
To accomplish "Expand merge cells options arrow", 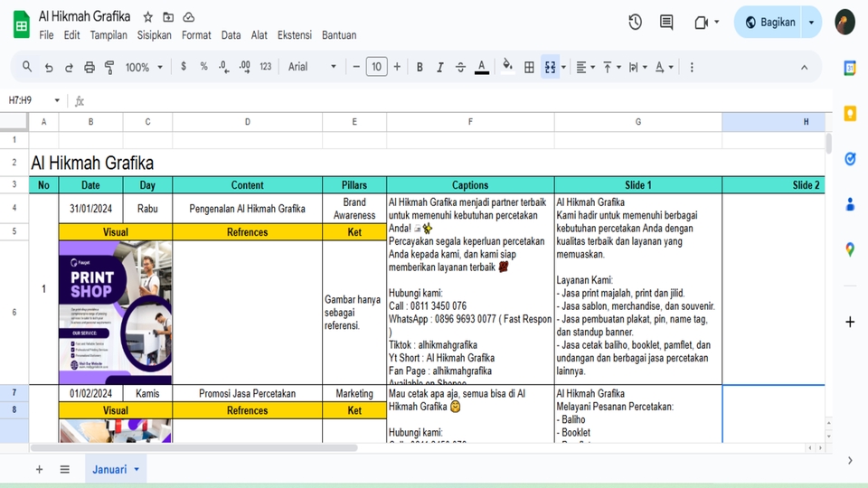I will [x=563, y=68].
